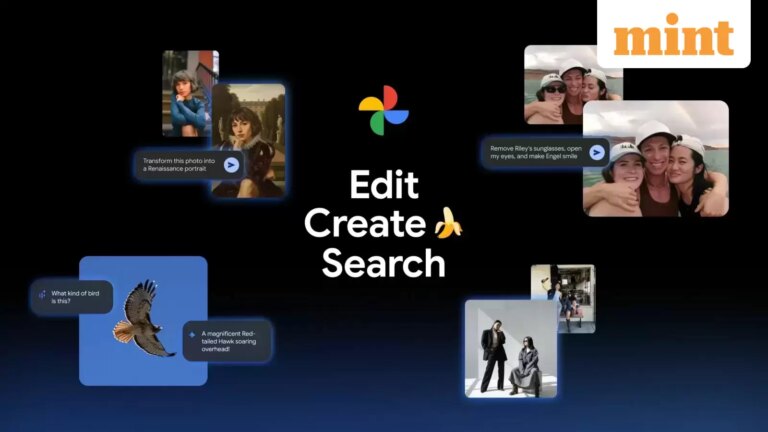Image resolution: width=768 pixels, height=432 pixels.
Task: Open the edited three friends smiling photo
Action: coord(656,159)
